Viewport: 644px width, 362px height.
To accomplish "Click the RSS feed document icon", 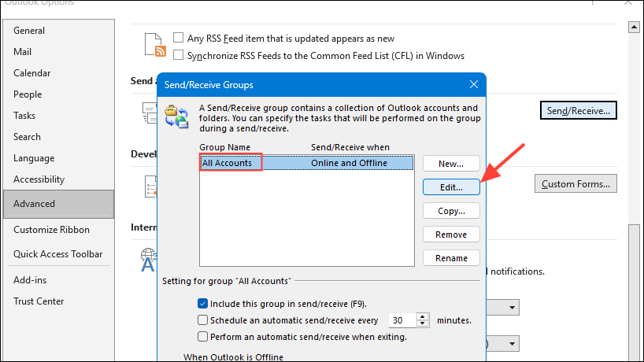I will [x=155, y=45].
